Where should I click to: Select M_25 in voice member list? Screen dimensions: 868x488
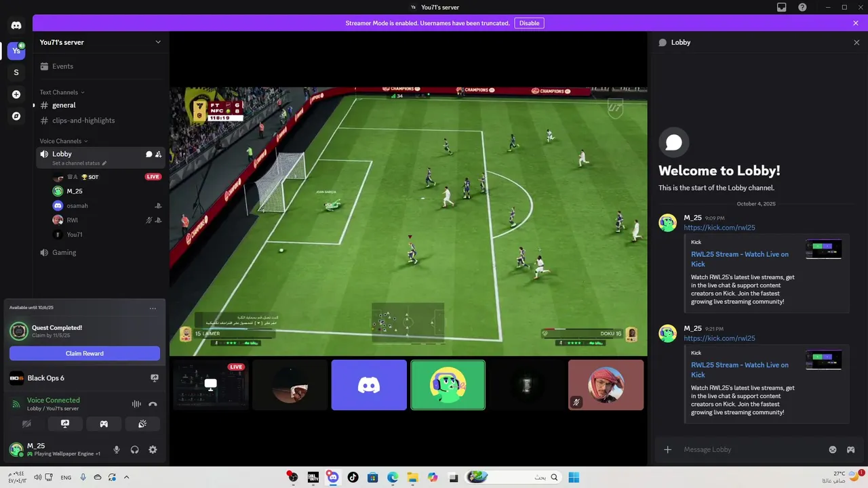click(x=107, y=191)
